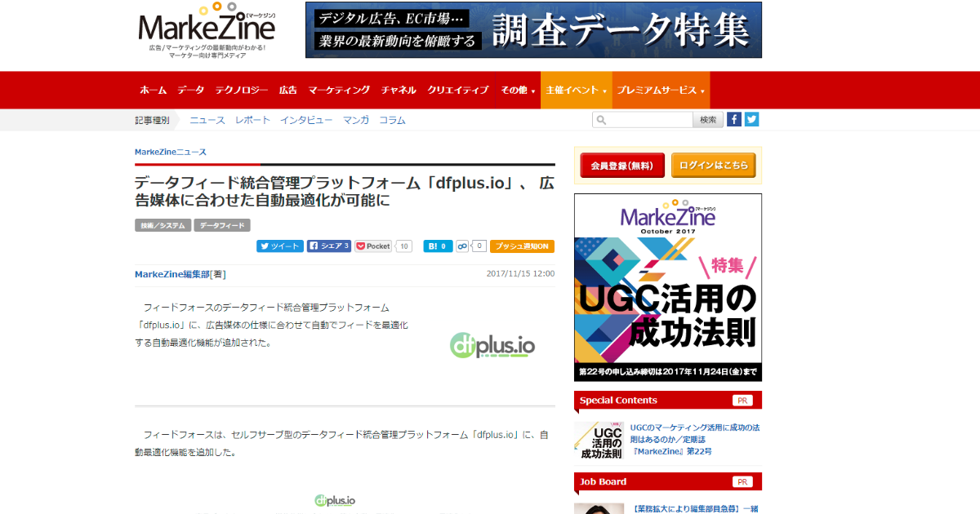Go to ホーム in the red navigation bar

pyautogui.click(x=153, y=90)
